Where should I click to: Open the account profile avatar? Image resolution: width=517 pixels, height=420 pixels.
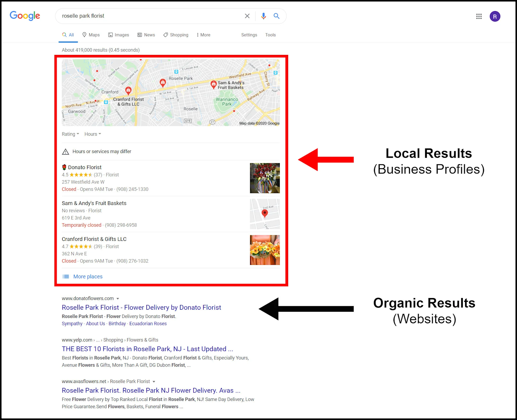[494, 16]
